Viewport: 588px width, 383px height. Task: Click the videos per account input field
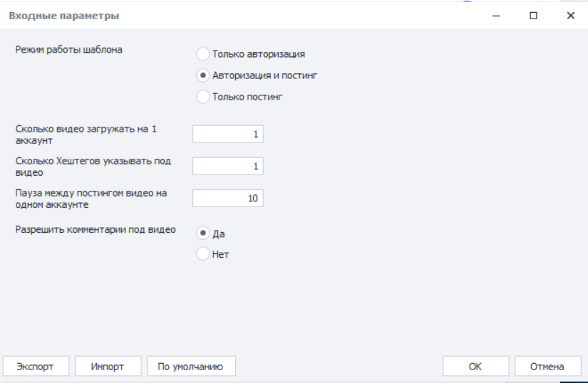click(x=228, y=134)
